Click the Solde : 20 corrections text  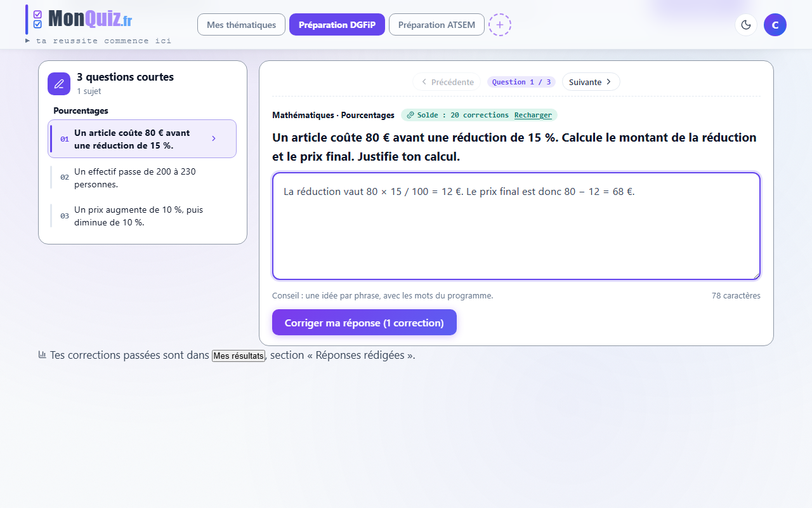click(463, 115)
